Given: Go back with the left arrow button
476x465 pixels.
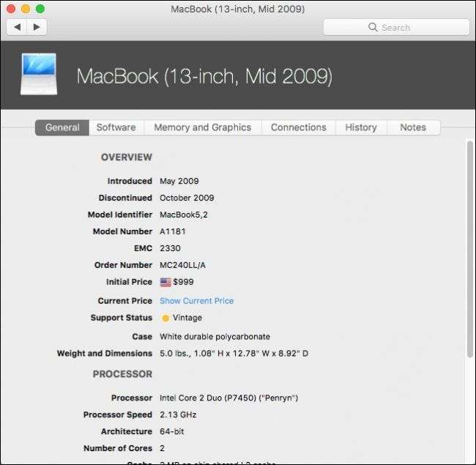Looking at the screenshot, I should (17, 27).
